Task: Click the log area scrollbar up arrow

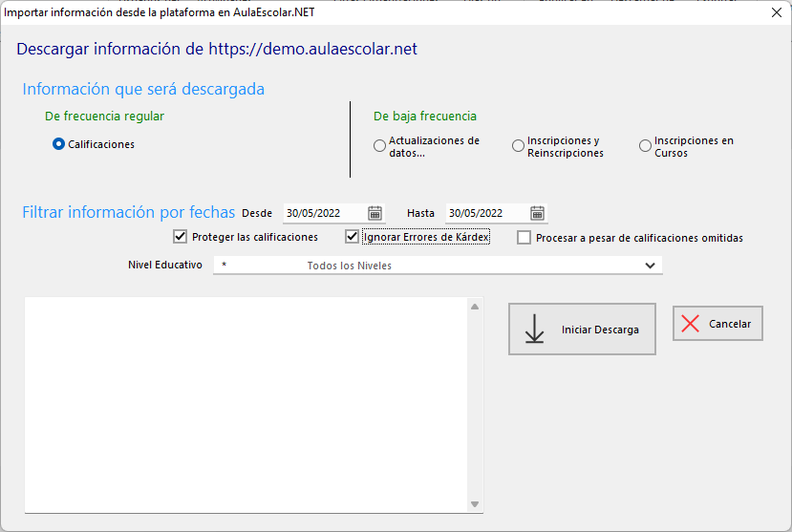Action: point(475,307)
